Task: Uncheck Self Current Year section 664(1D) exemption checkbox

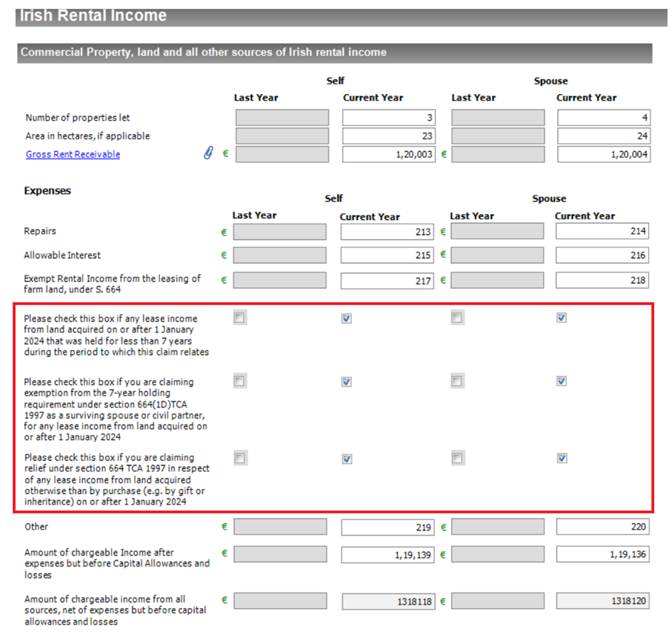Action: click(347, 381)
